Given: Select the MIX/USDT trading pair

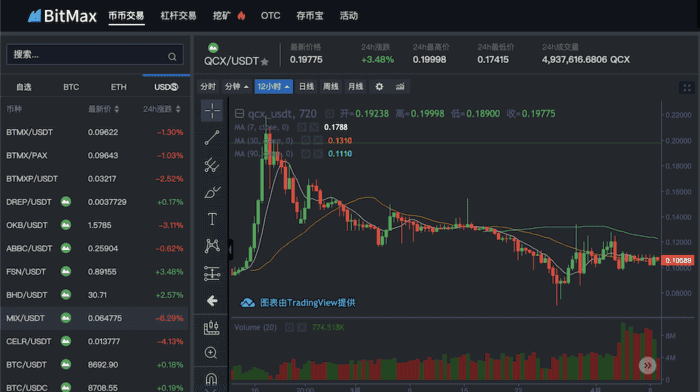Looking at the screenshot, I should (x=95, y=318).
